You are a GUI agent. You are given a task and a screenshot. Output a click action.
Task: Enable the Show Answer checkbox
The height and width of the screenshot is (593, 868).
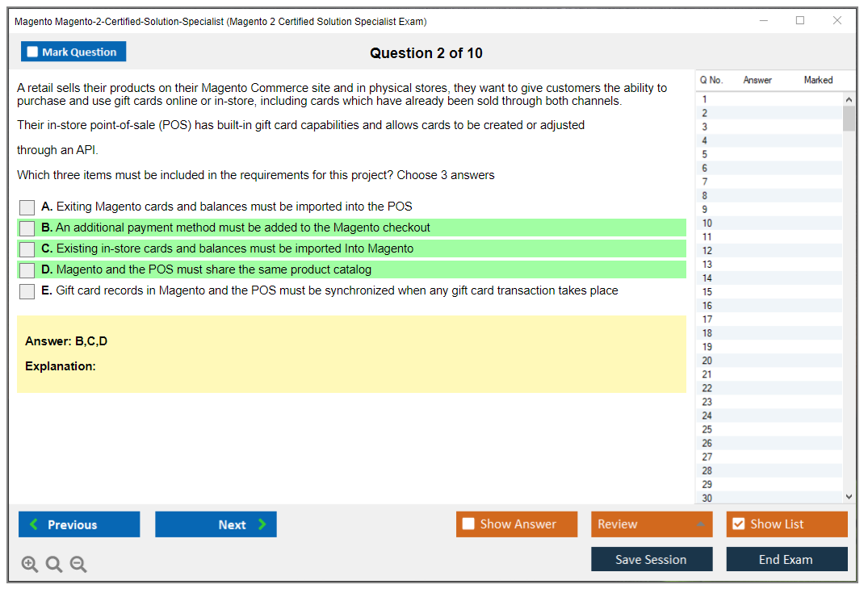coord(468,524)
